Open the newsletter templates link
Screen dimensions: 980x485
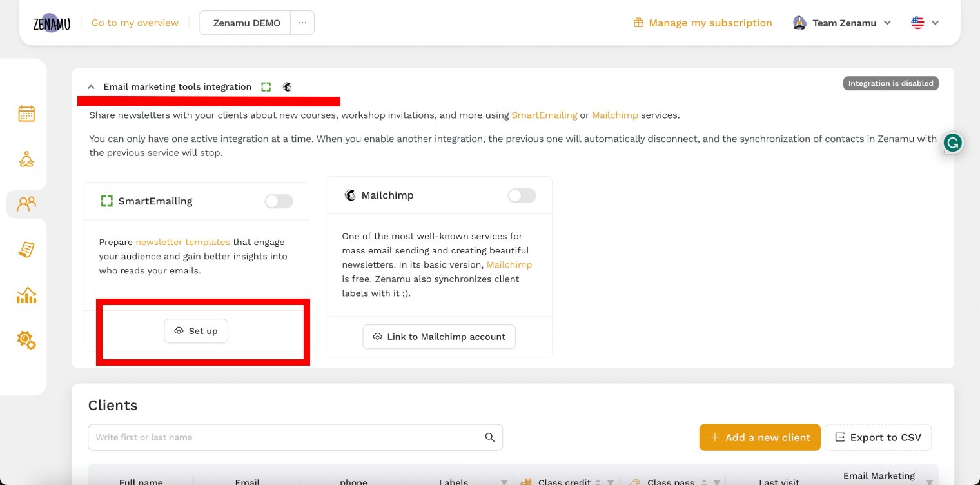182,242
